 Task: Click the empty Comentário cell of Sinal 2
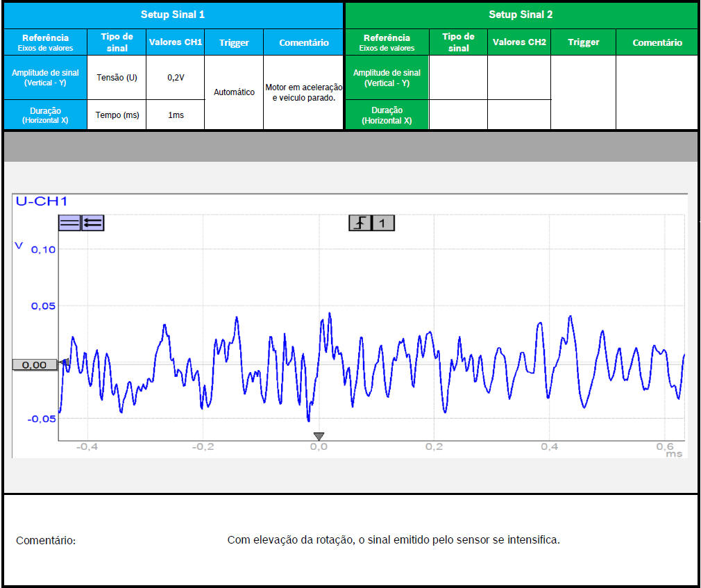pos(657,92)
